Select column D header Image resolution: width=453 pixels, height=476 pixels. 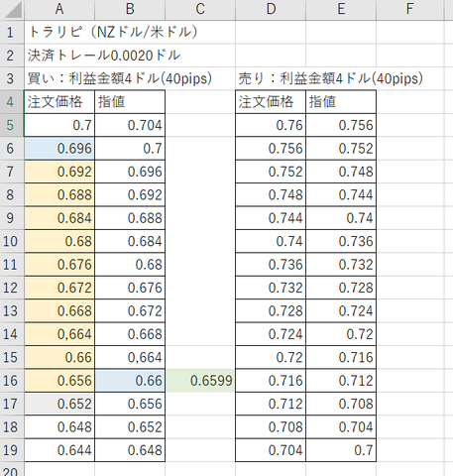pyautogui.click(x=271, y=9)
